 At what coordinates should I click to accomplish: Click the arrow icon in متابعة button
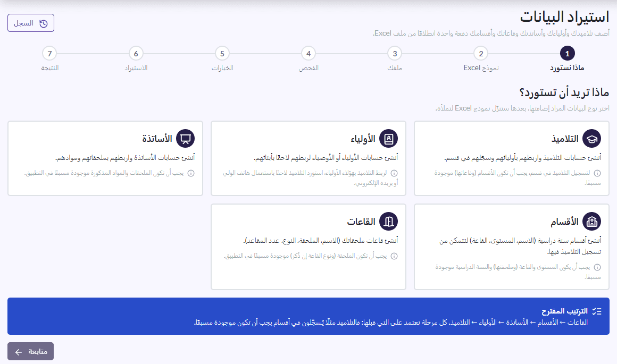[x=19, y=352]
